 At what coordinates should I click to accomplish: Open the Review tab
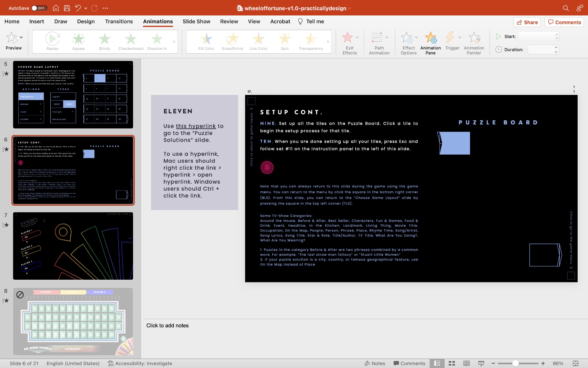229,21
